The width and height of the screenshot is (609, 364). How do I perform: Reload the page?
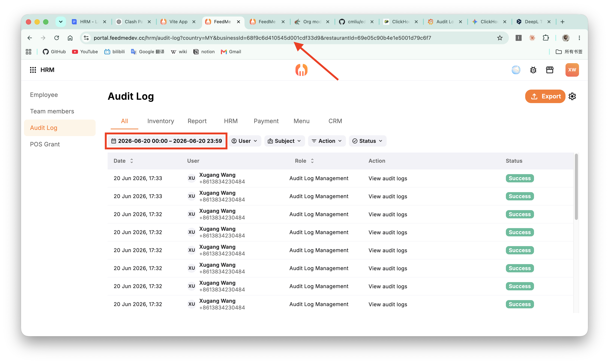57,38
